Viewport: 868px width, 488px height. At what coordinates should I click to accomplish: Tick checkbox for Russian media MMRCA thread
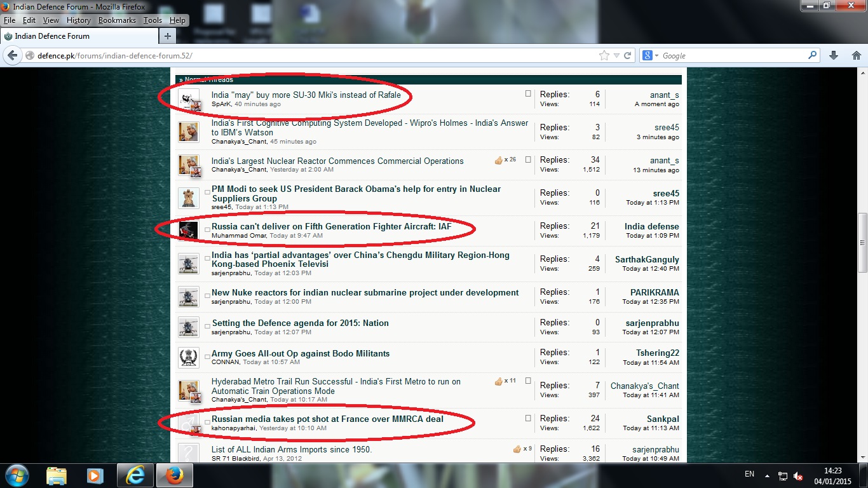527,418
